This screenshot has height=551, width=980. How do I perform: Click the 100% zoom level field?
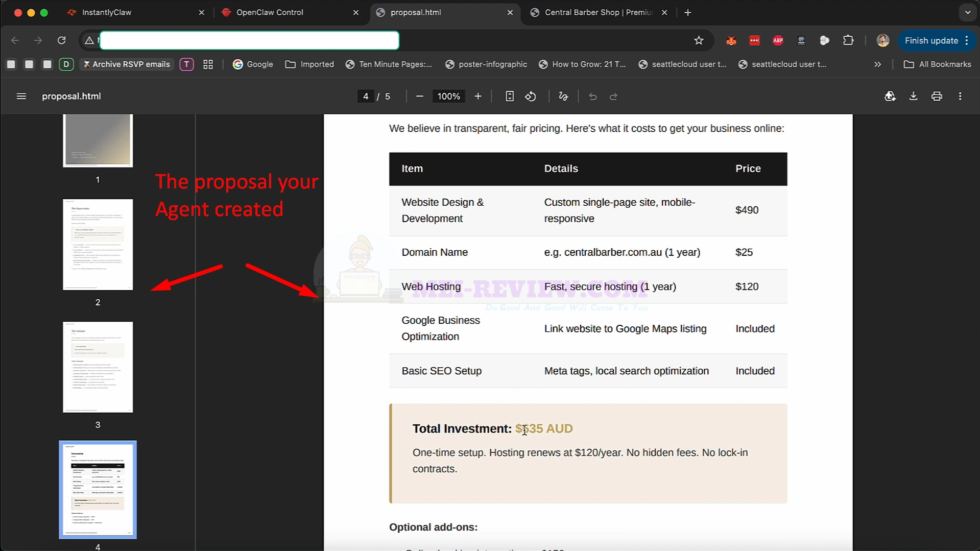coord(448,96)
